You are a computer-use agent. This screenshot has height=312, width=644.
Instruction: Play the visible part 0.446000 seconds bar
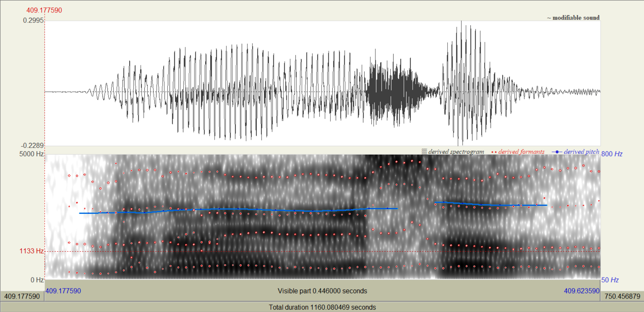click(x=322, y=291)
